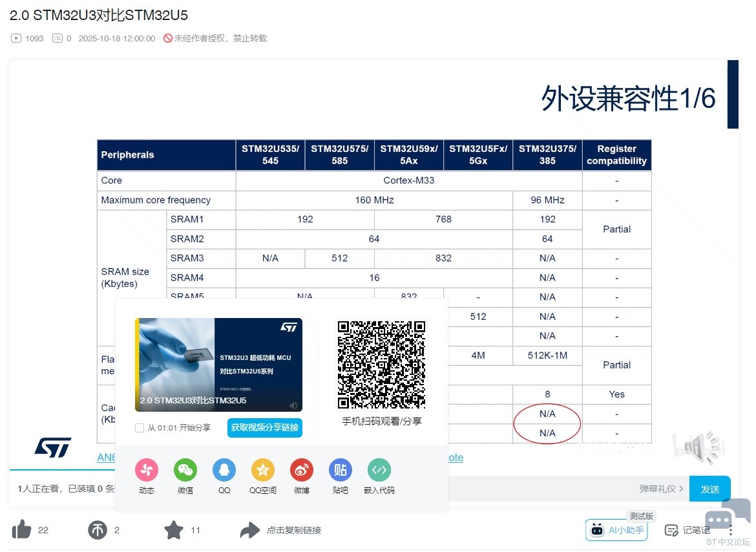The image size is (756, 552).
Task: Open the AN6 application note link
Action: (x=105, y=457)
